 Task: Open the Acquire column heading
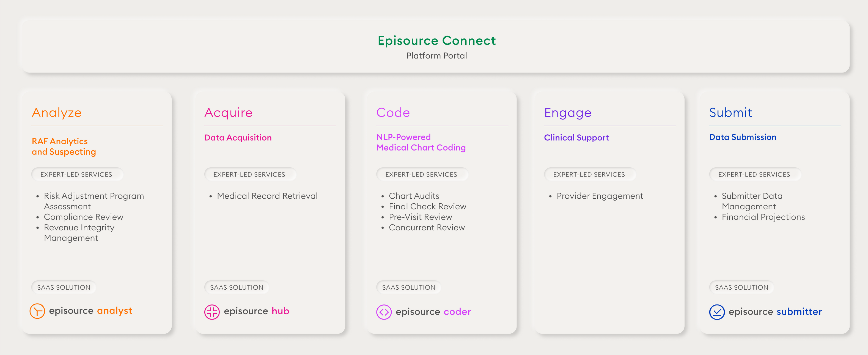coord(229,112)
